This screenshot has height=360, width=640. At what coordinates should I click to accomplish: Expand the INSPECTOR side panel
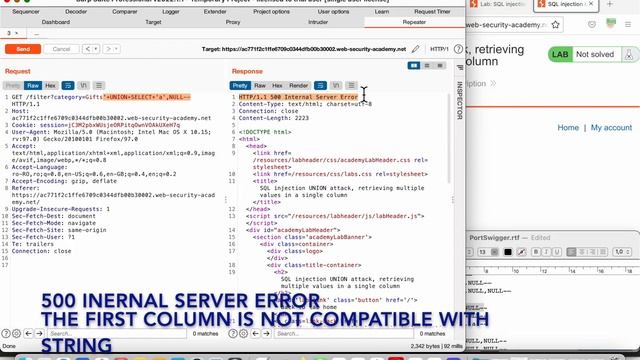(460, 100)
